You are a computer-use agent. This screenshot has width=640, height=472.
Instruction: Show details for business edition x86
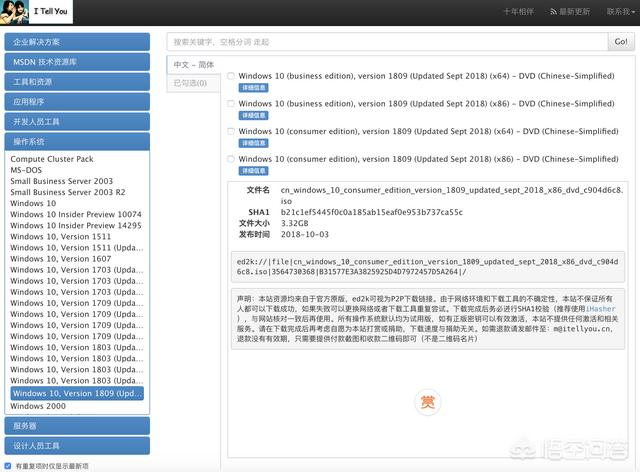[x=253, y=116]
